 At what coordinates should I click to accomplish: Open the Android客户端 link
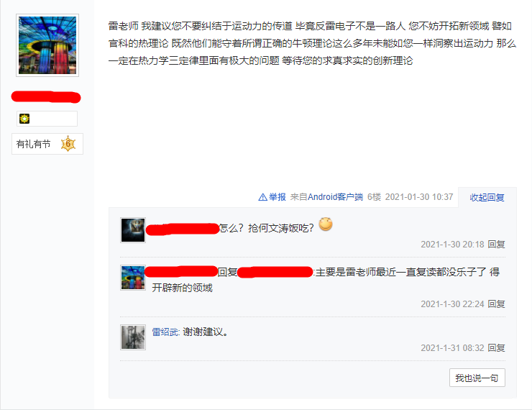point(335,197)
